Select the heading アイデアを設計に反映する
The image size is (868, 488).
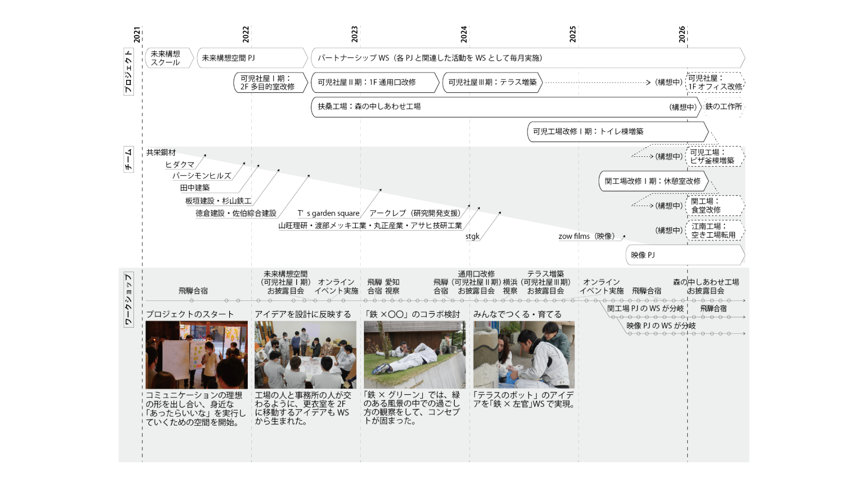[303, 314]
